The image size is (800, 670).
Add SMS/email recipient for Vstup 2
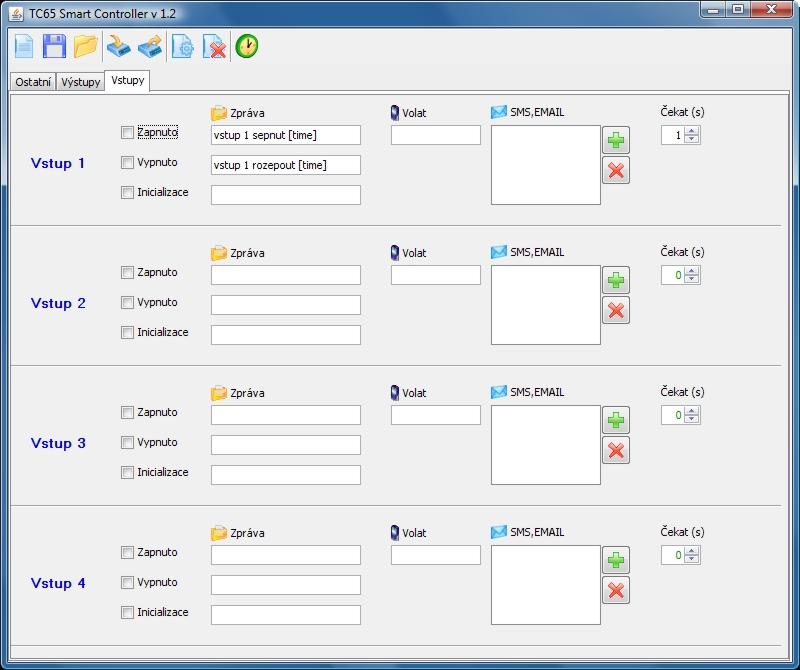[x=616, y=280]
